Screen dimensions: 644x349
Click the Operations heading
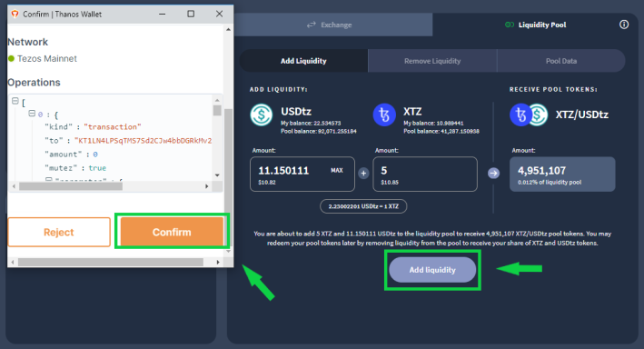click(35, 82)
